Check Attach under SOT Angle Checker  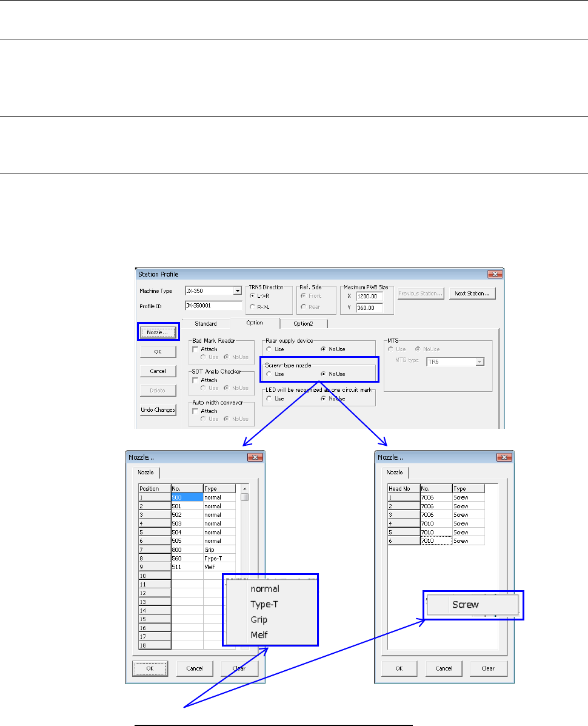195,380
